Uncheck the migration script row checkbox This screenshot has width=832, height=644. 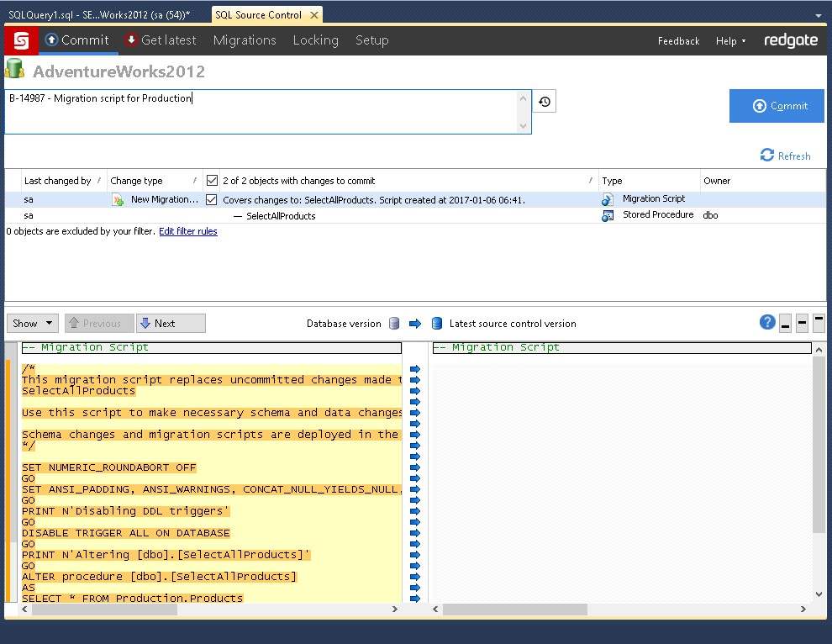[212, 200]
